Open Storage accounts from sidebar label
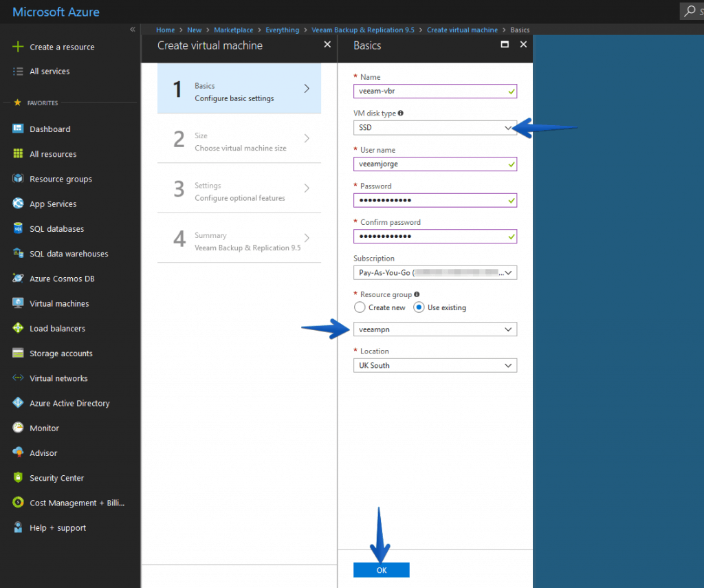This screenshot has width=704, height=588. point(61,353)
